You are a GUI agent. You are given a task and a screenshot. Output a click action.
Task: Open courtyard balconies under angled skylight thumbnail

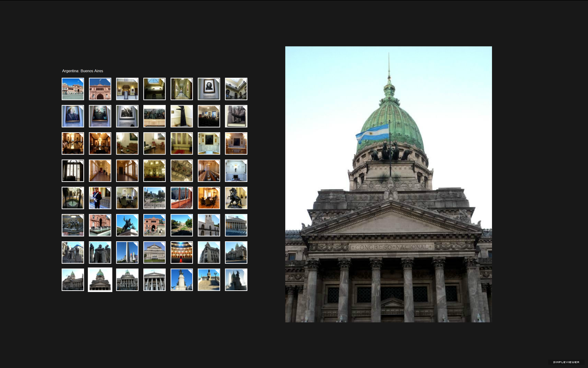tap(236, 89)
